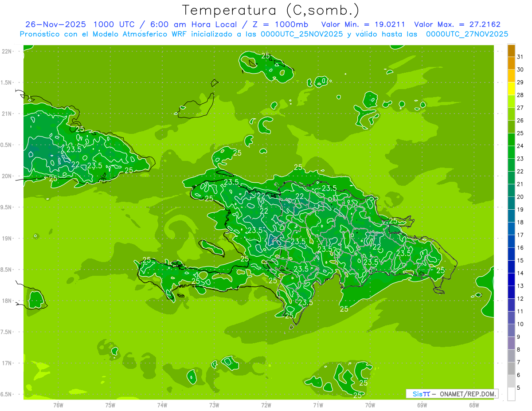This screenshot has width=532, height=411.
Task: Pick the blue swatch between 16 and 17
Action: [x=511, y=241]
